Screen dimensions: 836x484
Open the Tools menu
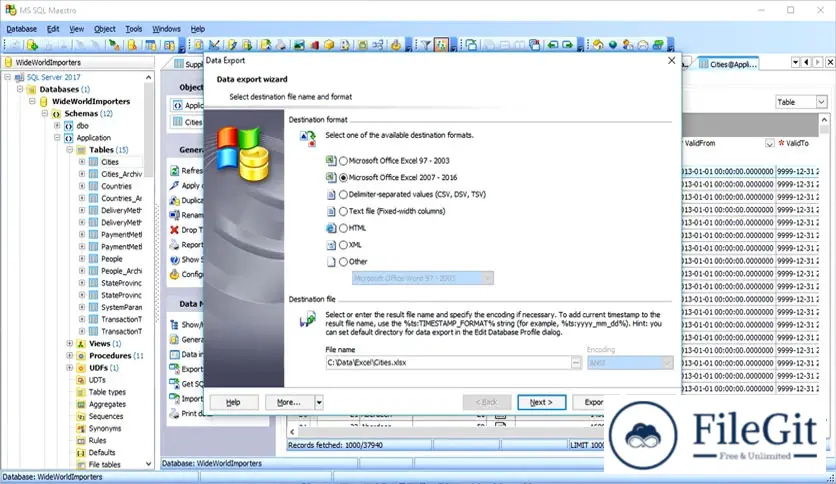click(x=133, y=29)
